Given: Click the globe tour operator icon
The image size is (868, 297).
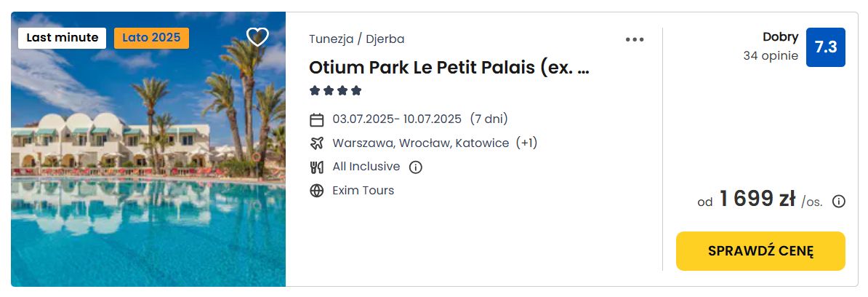Looking at the screenshot, I should [x=317, y=191].
